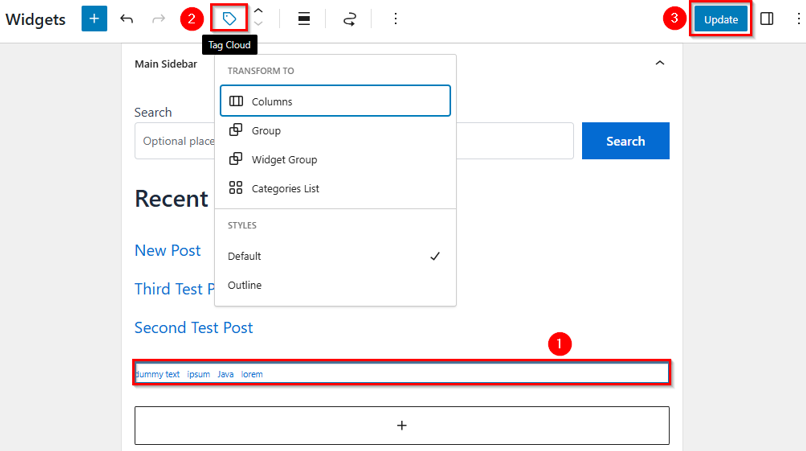Viewport: 806px width, 451px height.
Task: Click the 'ipsum' tag link
Action: 198,374
